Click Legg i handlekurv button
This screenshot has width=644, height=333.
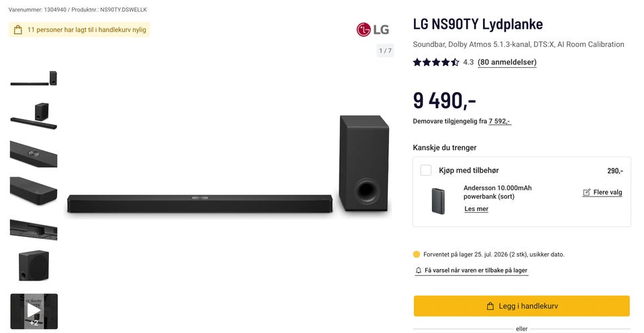(x=522, y=306)
